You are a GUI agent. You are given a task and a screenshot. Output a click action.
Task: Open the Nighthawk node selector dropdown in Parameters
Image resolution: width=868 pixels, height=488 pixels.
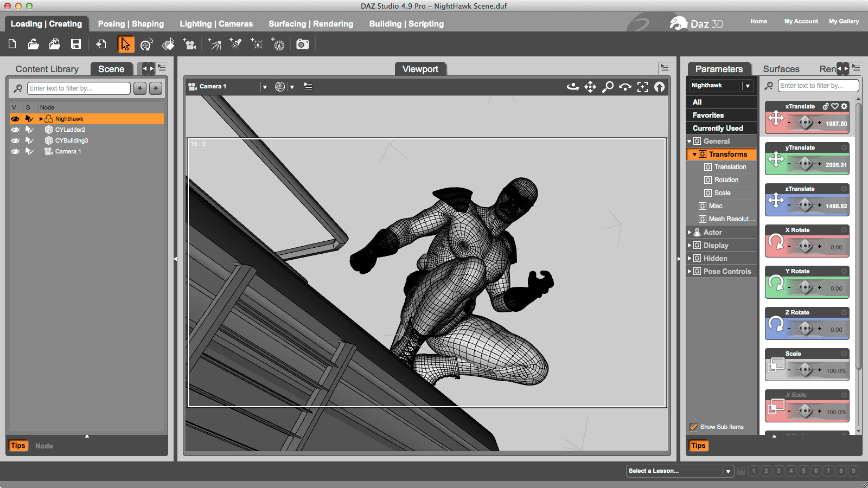[748, 86]
